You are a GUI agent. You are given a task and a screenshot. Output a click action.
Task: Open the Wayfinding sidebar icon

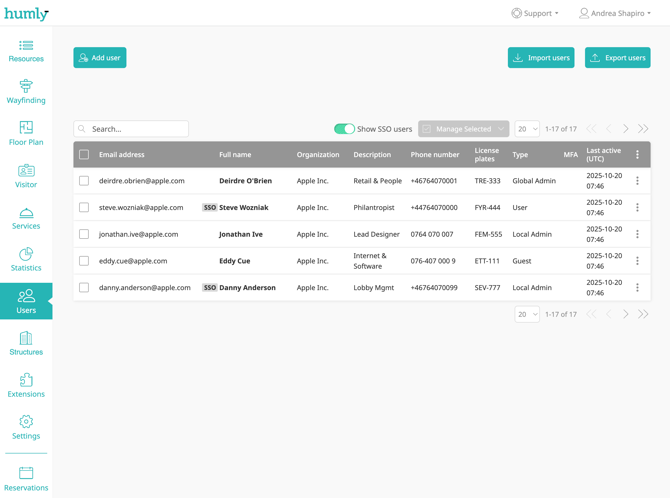pyautogui.click(x=26, y=87)
